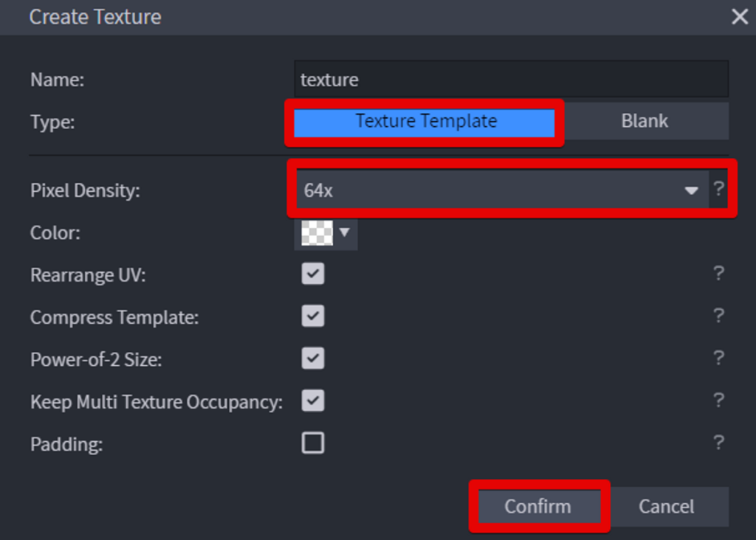Viewport: 756px width, 540px height.
Task: Click the Cancel button
Action: coord(666,507)
